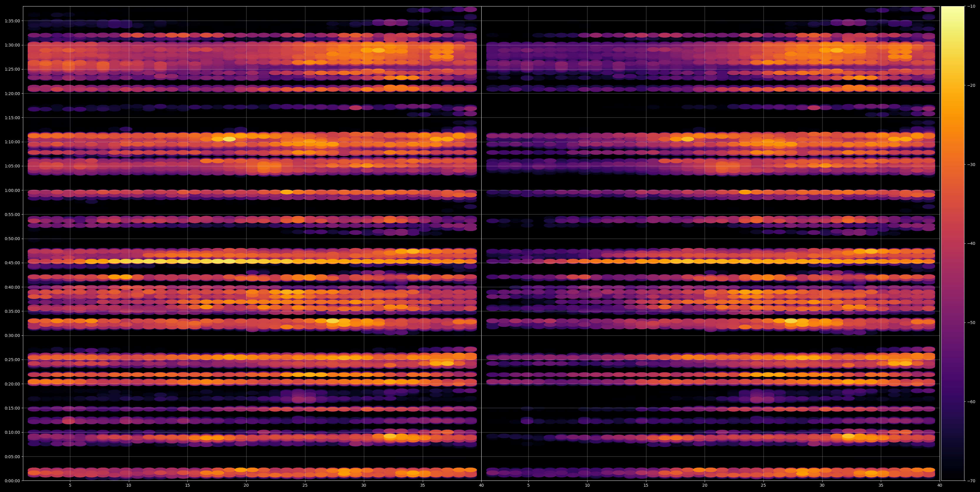This screenshot has width=980, height=492.
Task: Click x-axis label 40 under the right heatmap
Action: (x=940, y=486)
